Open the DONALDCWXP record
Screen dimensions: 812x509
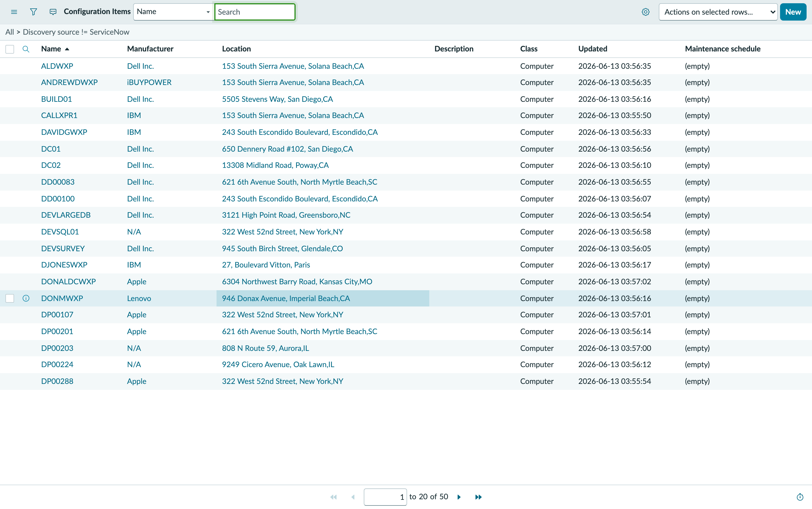tap(68, 281)
